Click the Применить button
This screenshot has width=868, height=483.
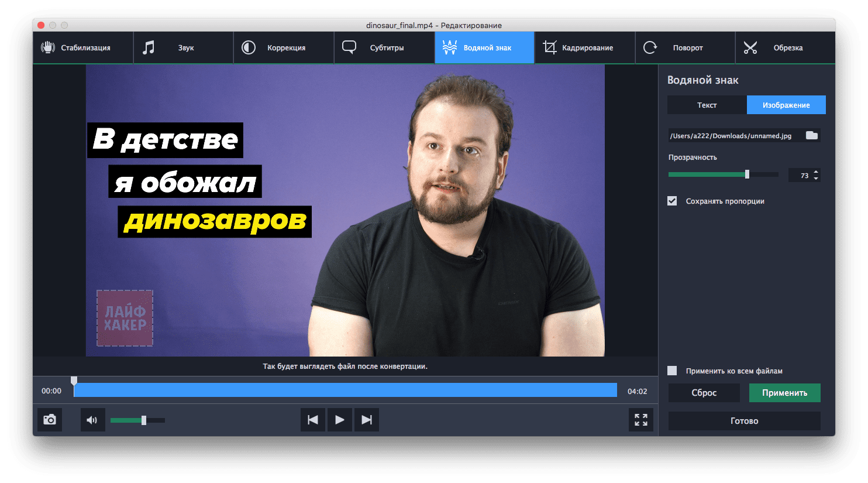click(785, 393)
